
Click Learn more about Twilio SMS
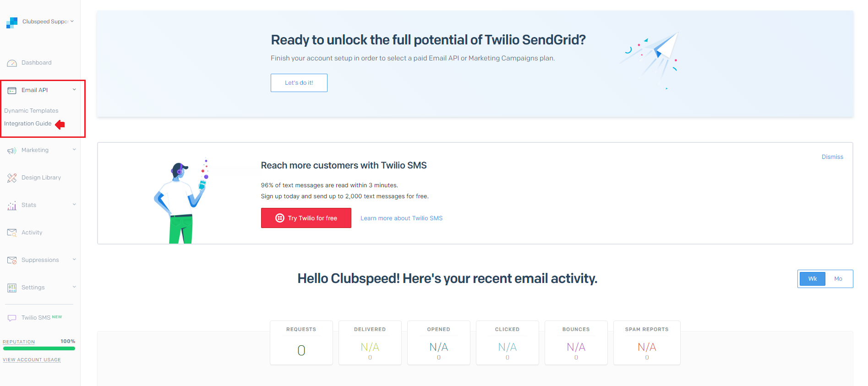pos(401,218)
